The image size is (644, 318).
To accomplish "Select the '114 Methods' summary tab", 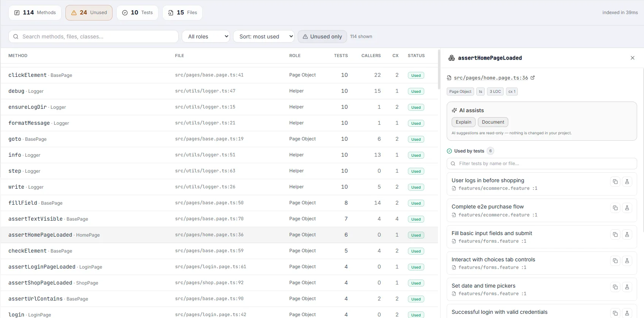I will coord(35,13).
